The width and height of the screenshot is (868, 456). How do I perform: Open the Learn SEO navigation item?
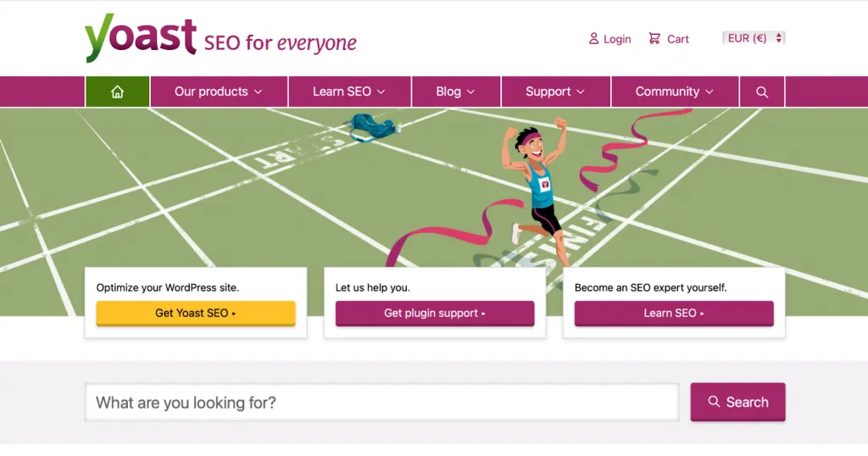click(x=350, y=92)
